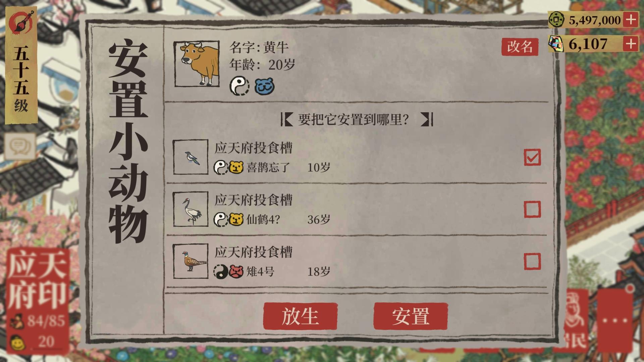Screen dimensions: 644x362
Task: Check the 仙鹤4? trough checkbox
Action: point(532,209)
